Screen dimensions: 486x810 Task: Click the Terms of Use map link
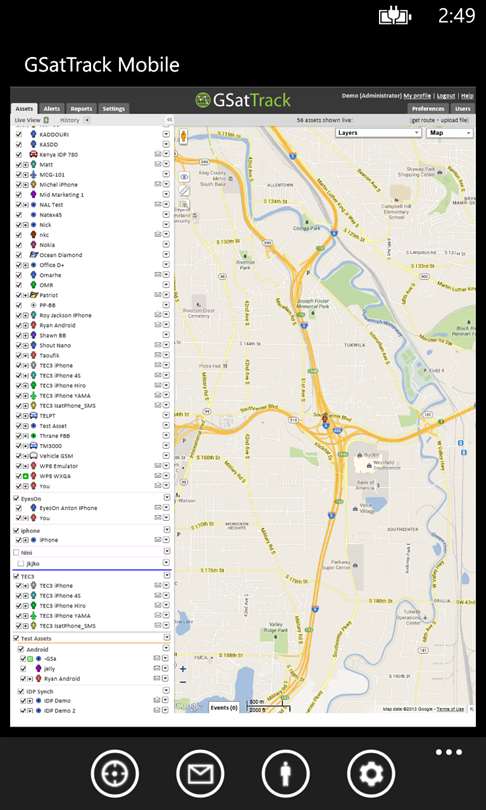(450, 709)
